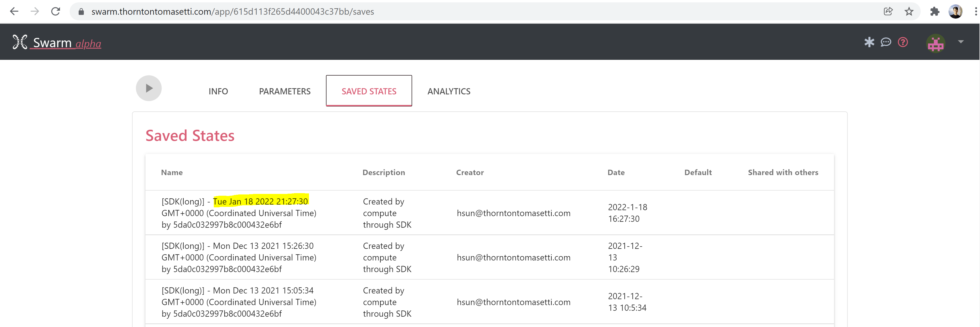Click the Date column header
The image size is (980, 327).
click(x=616, y=173)
